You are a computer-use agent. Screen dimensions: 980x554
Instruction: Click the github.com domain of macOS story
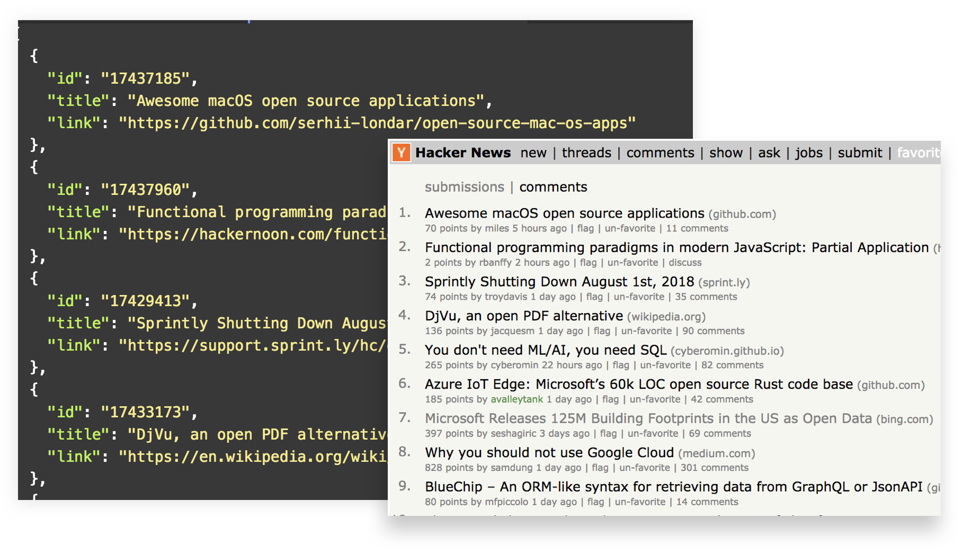742,215
